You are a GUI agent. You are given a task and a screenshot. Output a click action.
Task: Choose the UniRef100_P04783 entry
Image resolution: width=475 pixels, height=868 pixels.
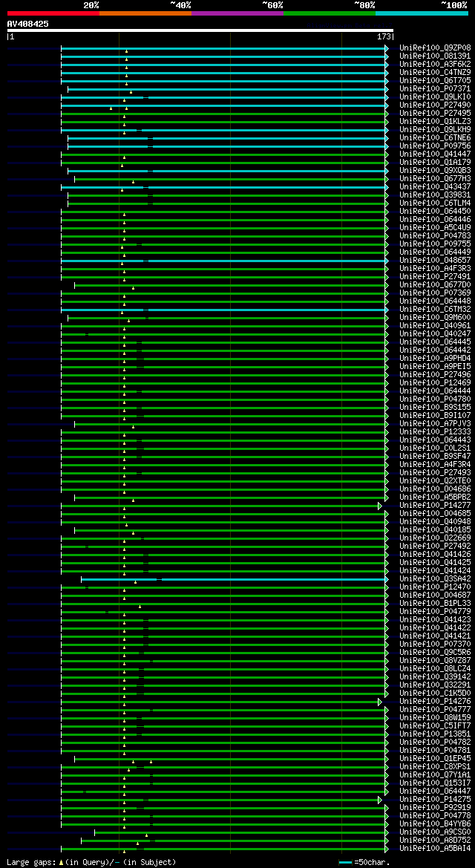[435, 236]
